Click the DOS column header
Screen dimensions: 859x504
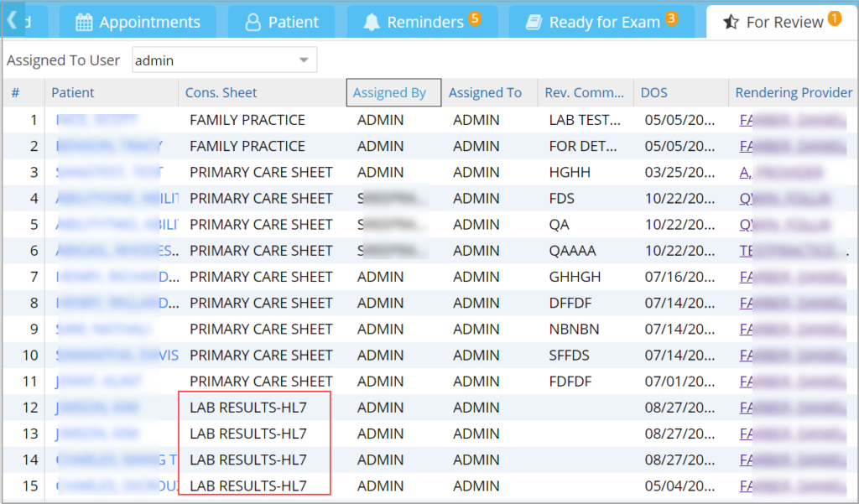click(x=654, y=93)
